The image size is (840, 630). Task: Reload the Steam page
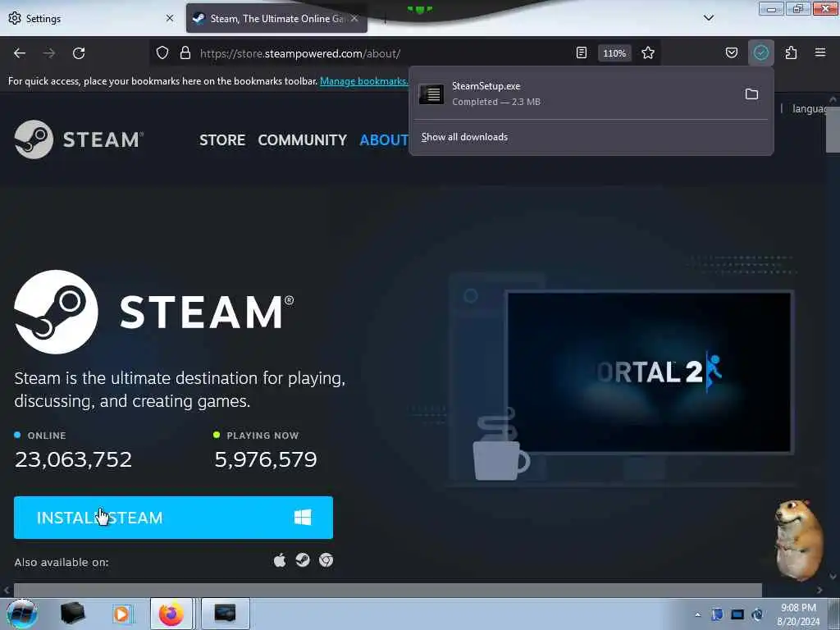click(x=79, y=53)
